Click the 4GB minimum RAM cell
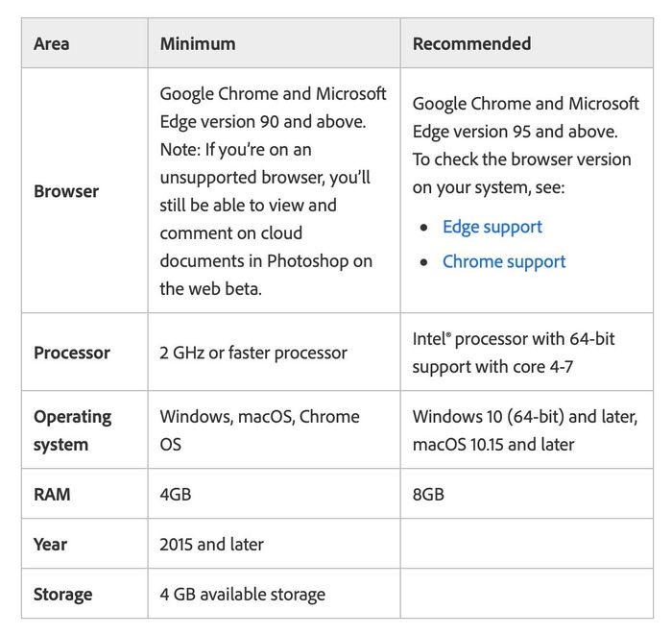Image resolution: width=672 pixels, height=635 pixels. (176, 495)
